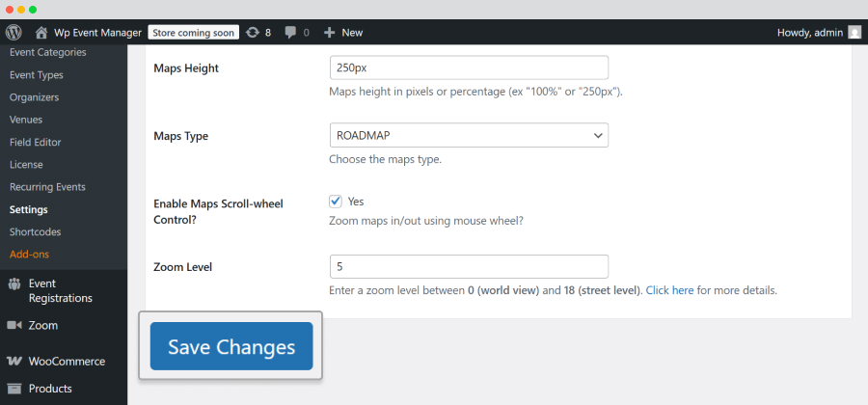
Task: Open the WooCommerce sidebar icon
Action: (14, 362)
